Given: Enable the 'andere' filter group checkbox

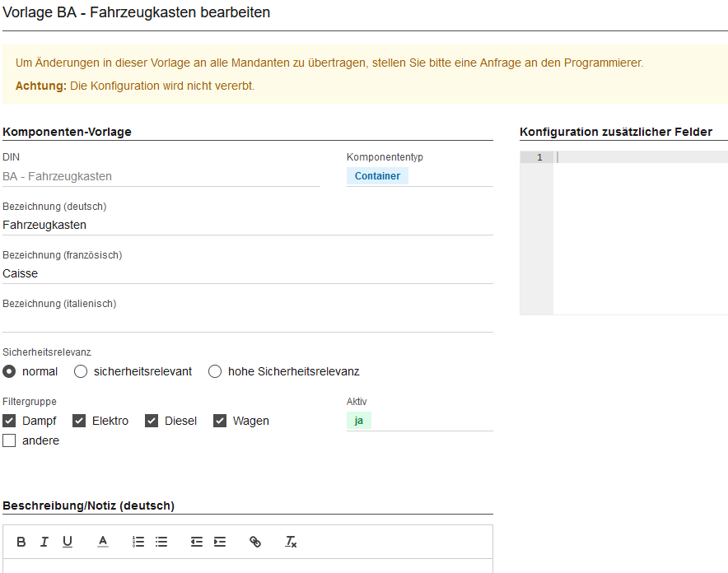Looking at the screenshot, I should tap(10, 440).
